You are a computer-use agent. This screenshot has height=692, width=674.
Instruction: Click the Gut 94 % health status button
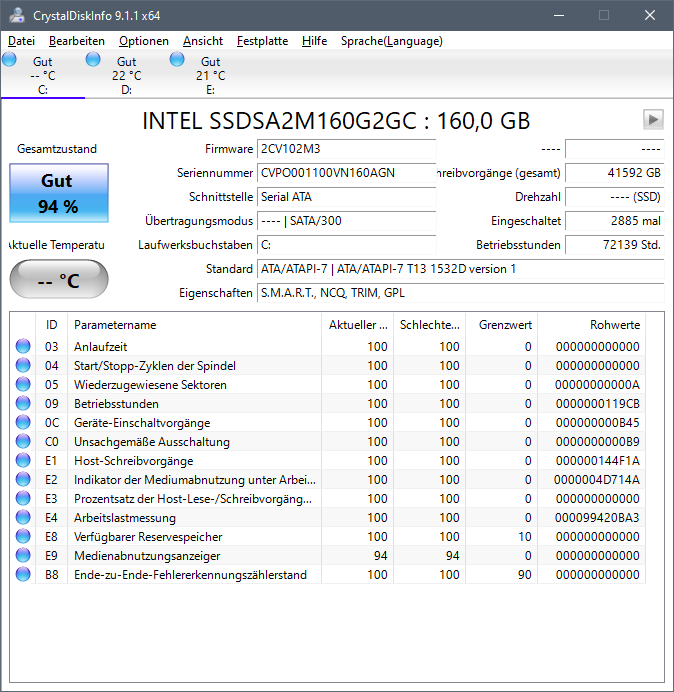[59, 193]
